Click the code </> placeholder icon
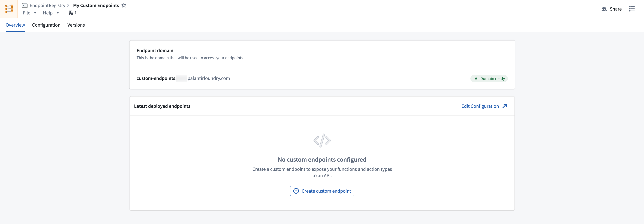The height and width of the screenshot is (224, 644). pos(322,140)
